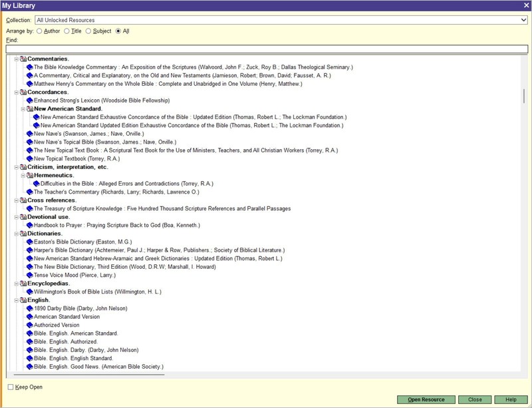The width and height of the screenshot is (532, 408).
Task: Collapse the English category
Action: point(16,300)
